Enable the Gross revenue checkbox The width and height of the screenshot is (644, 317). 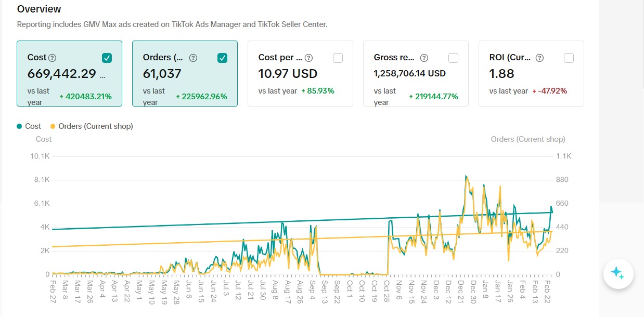coord(453,58)
